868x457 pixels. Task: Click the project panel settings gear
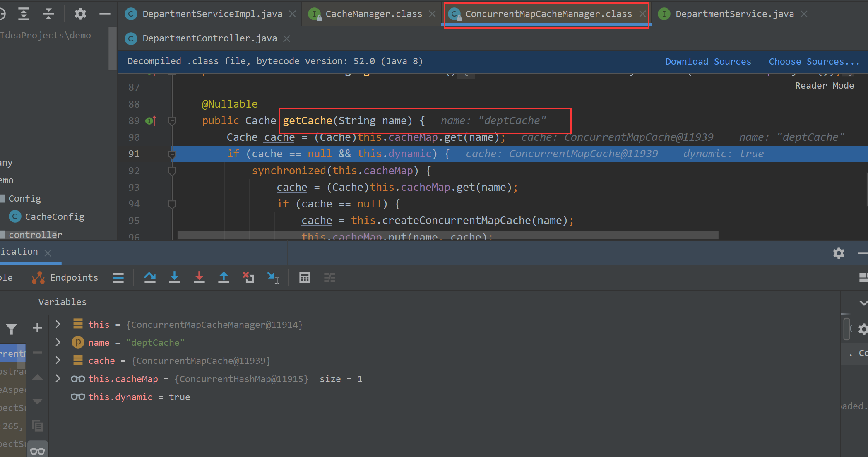click(80, 14)
